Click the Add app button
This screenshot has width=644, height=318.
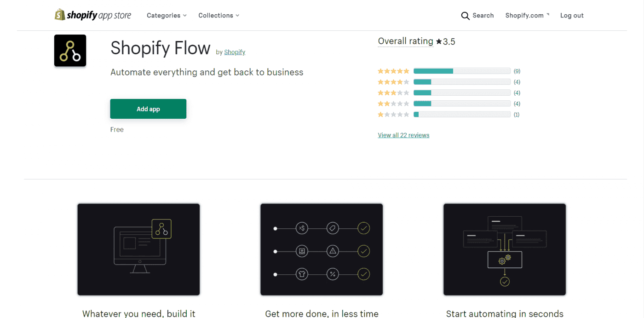(148, 109)
